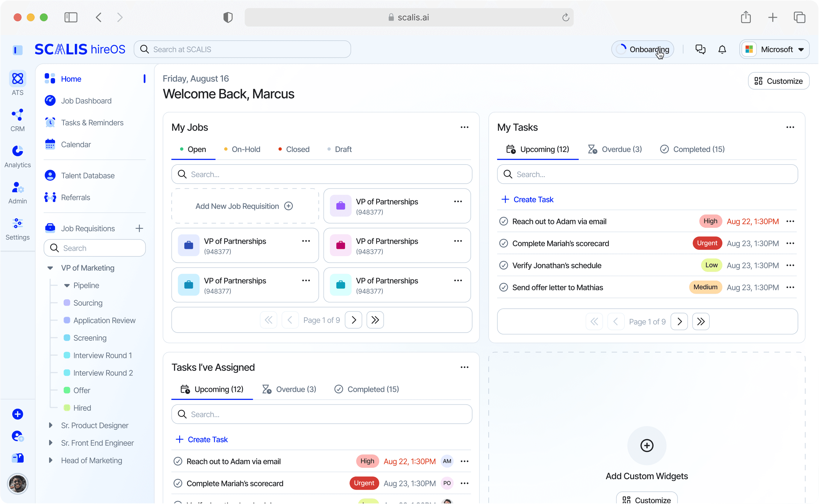The image size is (819, 504).
Task: Click Create Task in My Tasks
Action: click(x=527, y=199)
